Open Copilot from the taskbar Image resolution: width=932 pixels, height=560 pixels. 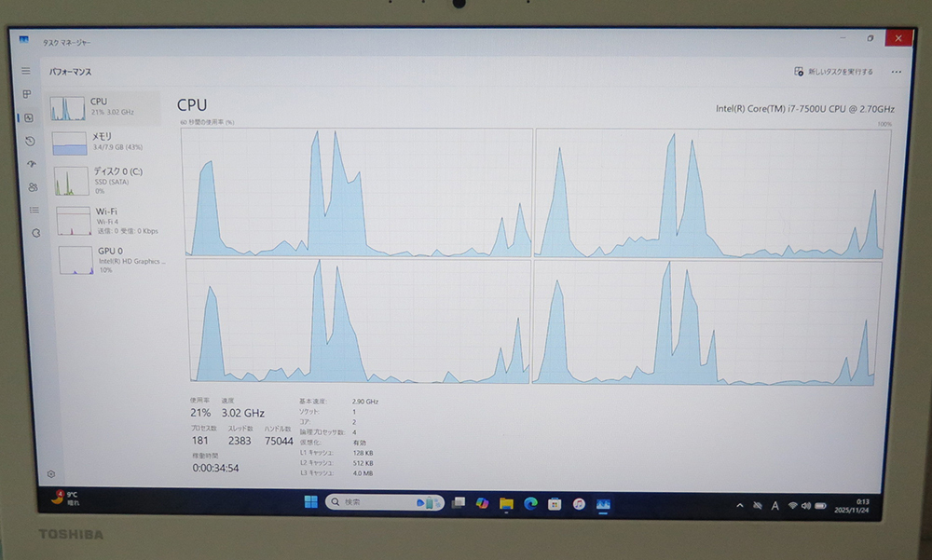(x=482, y=503)
